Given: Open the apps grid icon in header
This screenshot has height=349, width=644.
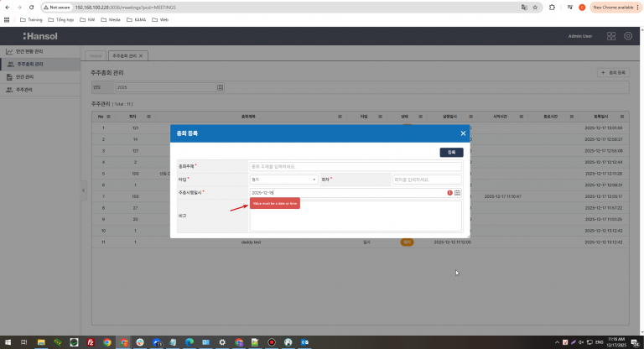Looking at the screenshot, I should click(611, 36).
